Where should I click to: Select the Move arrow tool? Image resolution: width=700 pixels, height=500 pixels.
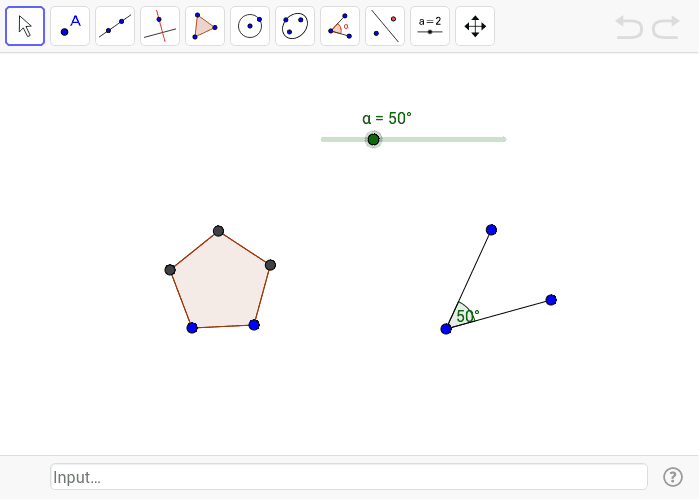(x=25, y=26)
